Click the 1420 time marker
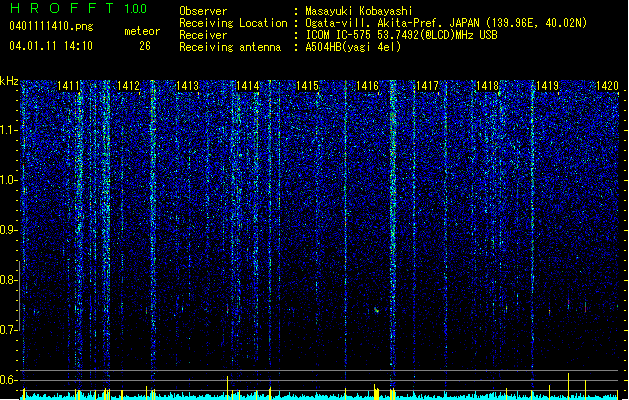This screenshot has width=629, height=400. click(607, 86)
